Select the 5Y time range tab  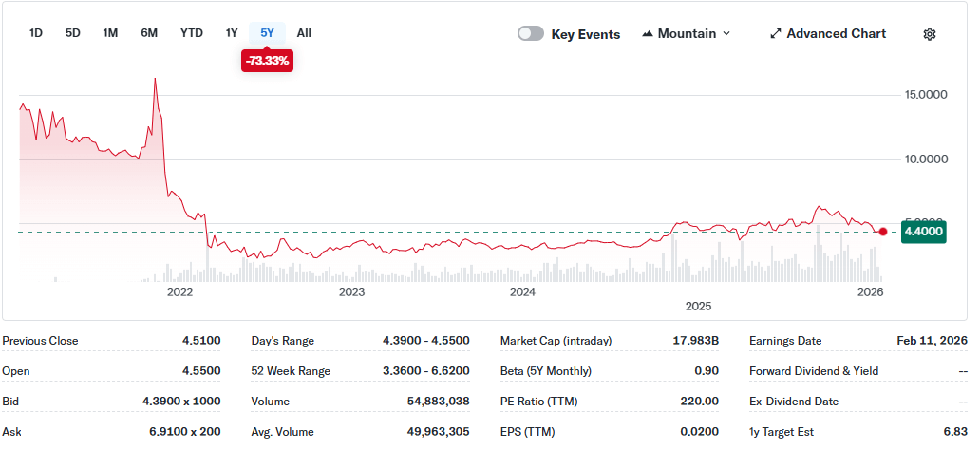(x=268, y=33)
